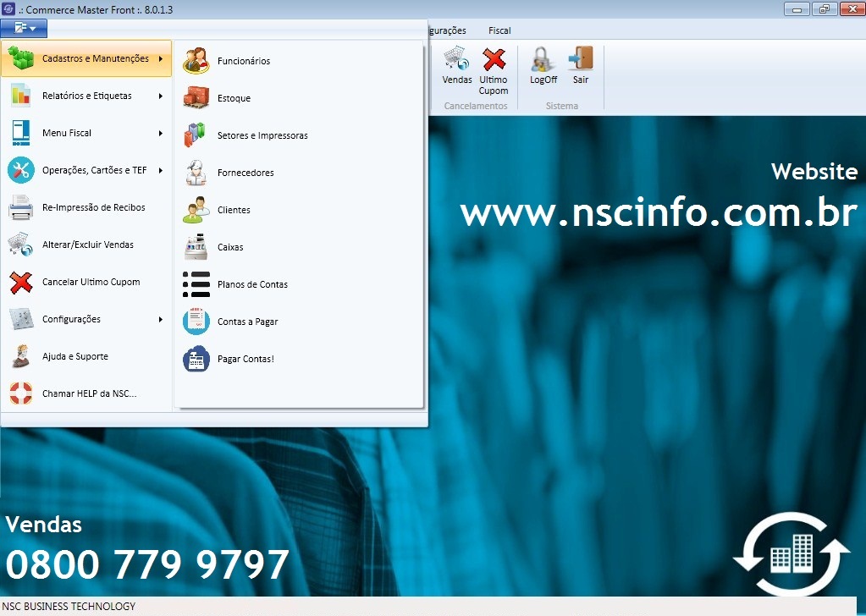866x616 pixels.
Task: Click the Caixas cash register icon
Action: [x=196, y=247]
